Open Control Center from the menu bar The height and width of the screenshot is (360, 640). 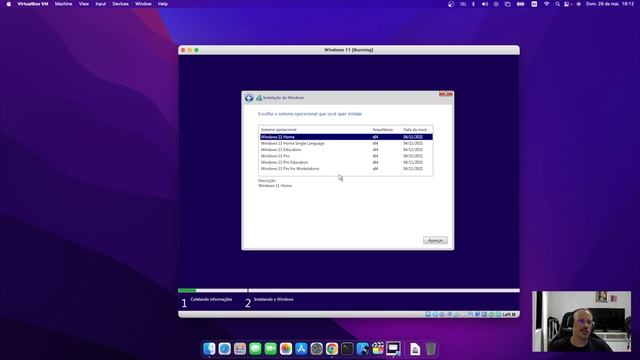point(567,4)
